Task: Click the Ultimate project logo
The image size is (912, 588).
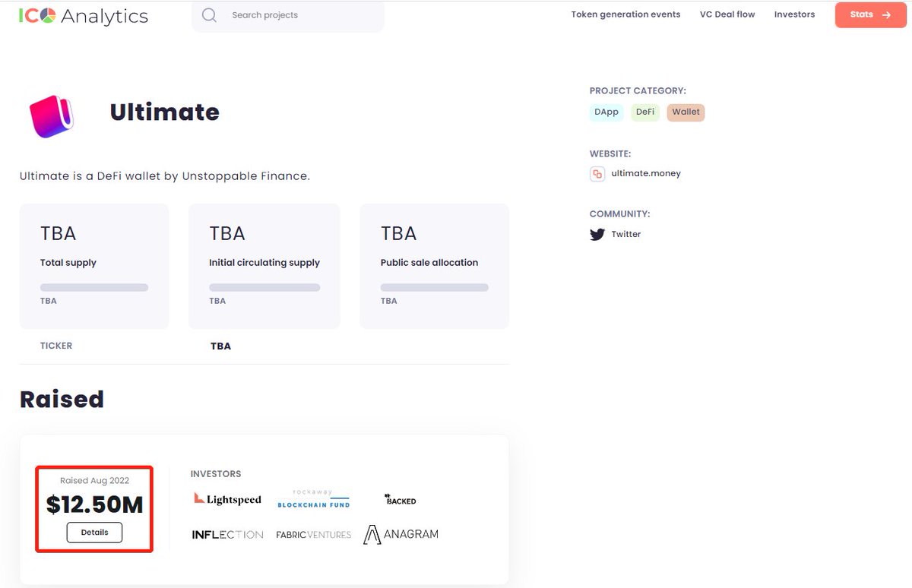Action: [x=51, y=115]
